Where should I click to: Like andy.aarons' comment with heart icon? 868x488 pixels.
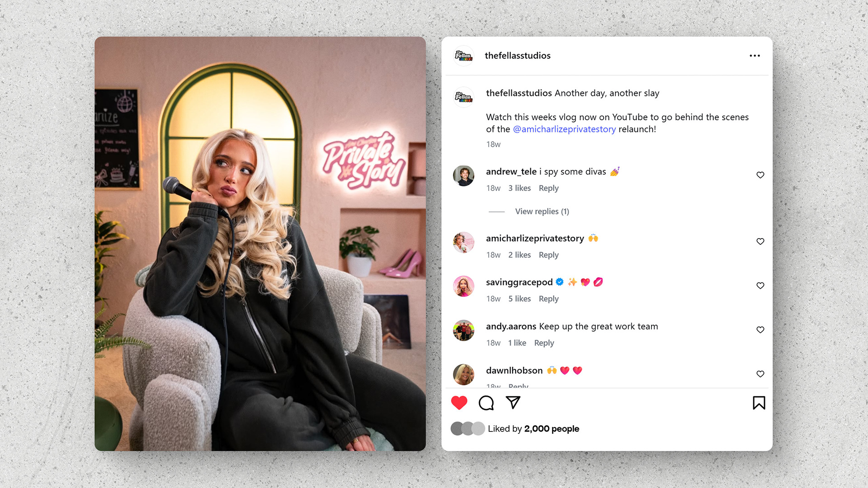tap(760, 330)
